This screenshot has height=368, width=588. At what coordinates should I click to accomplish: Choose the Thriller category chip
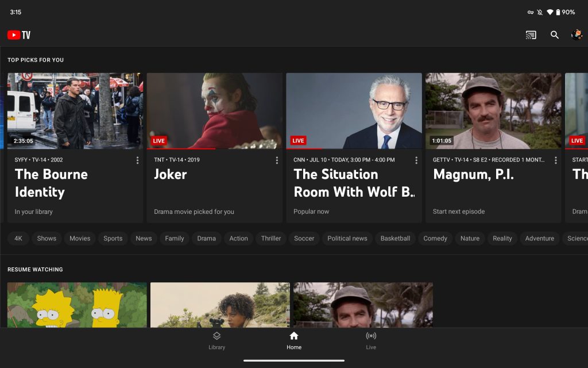coord(271,239)
